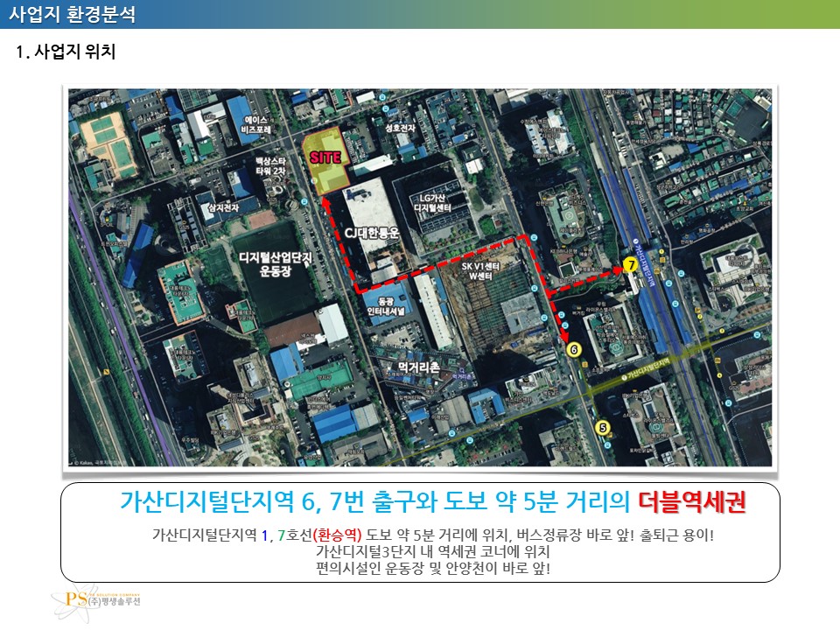Select the red 더블역세권 headline text
The width and height of the screenshot is (840, 630).
(692, 501)
